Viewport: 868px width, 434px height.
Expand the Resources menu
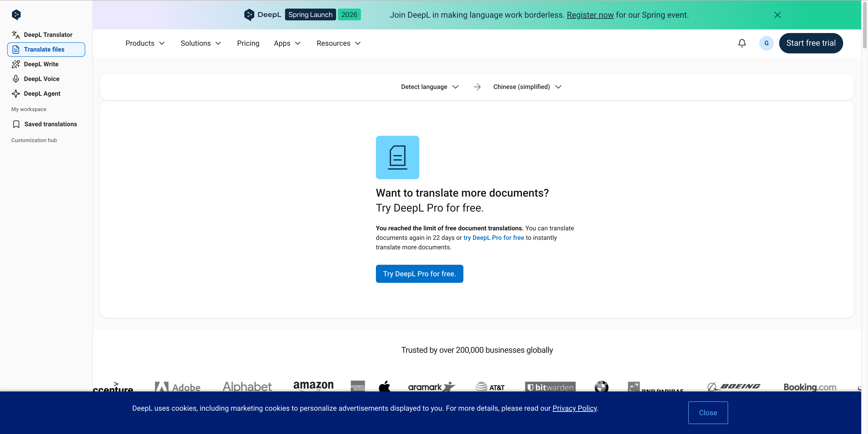click(338, 43)
